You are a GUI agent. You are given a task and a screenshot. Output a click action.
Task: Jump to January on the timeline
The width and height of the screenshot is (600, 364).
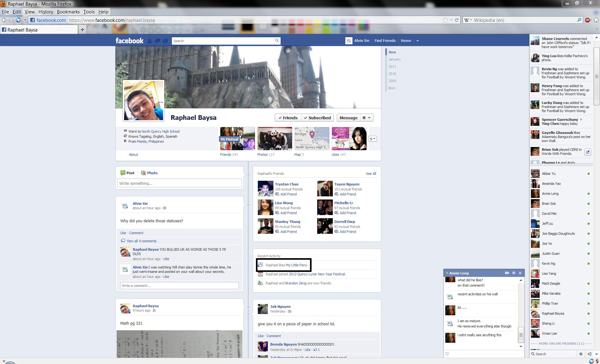[394, 59]
